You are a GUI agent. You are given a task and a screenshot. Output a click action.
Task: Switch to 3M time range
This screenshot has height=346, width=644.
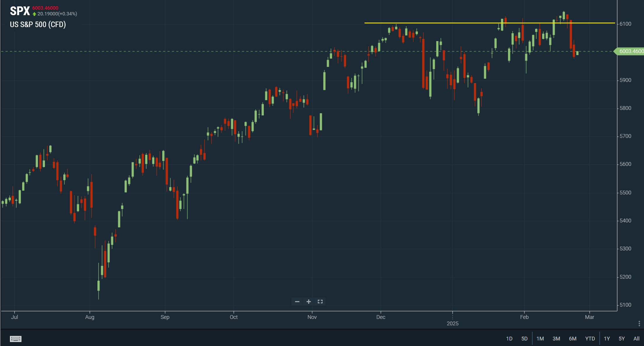556,338
